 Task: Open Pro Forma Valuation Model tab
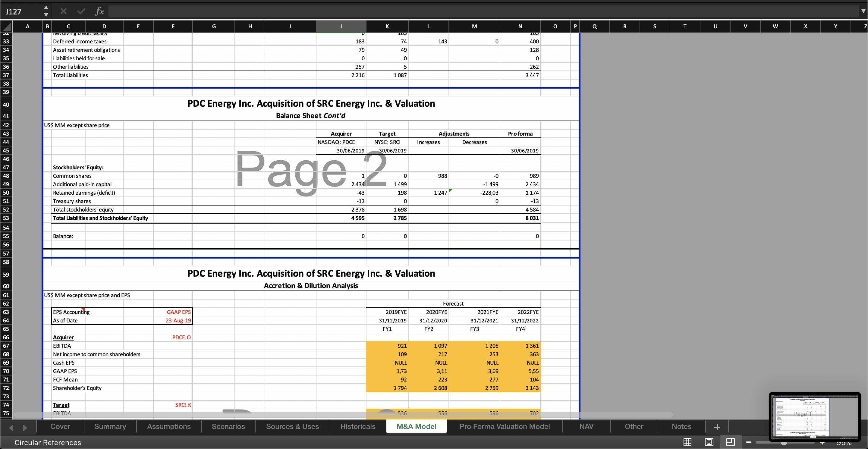(505, 426)
